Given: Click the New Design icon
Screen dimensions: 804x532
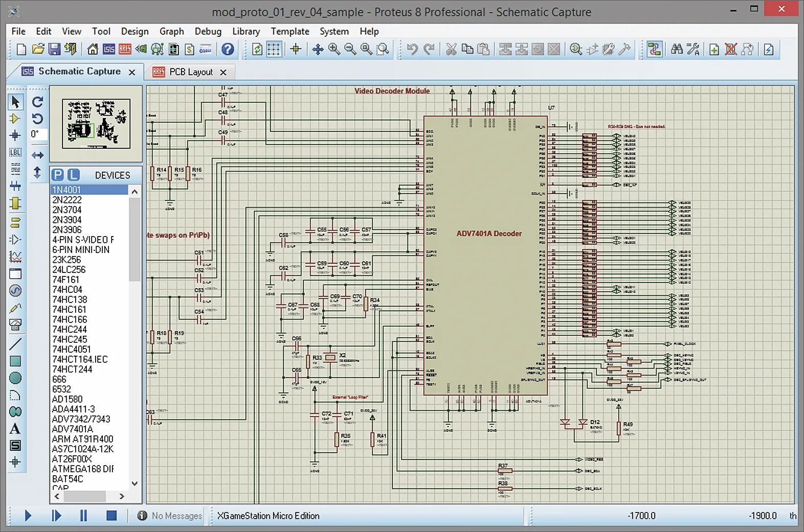Looking at the screenshot, I should (21, 49).
